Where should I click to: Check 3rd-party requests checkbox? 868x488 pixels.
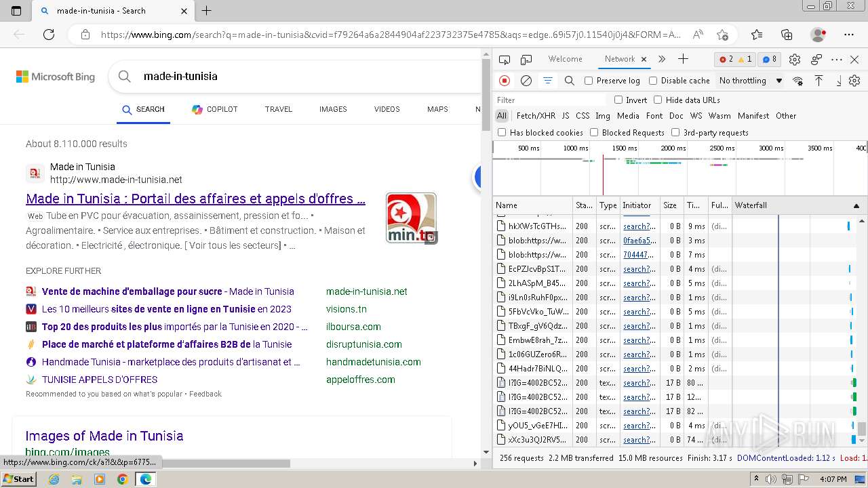tap(675, 133)
